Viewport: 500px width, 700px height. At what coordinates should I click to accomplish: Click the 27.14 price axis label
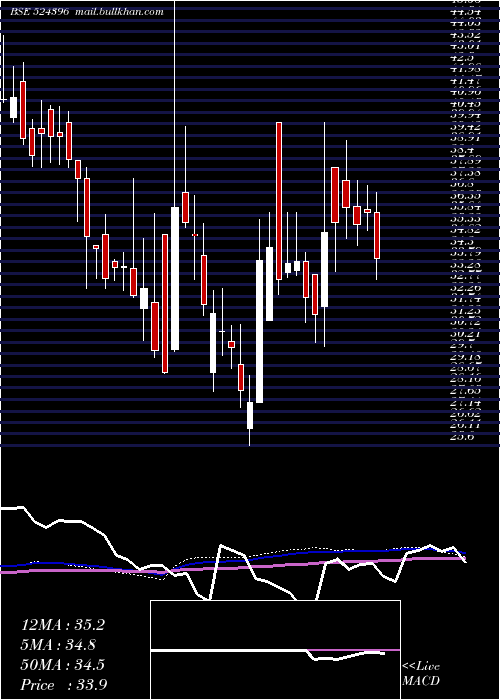tap(464, 402)
